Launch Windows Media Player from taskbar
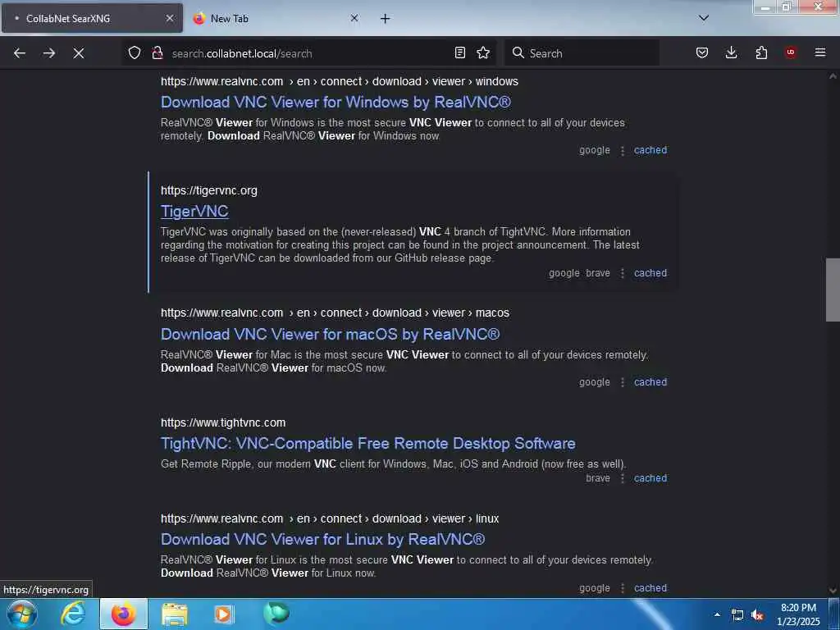 click(225, 614)
